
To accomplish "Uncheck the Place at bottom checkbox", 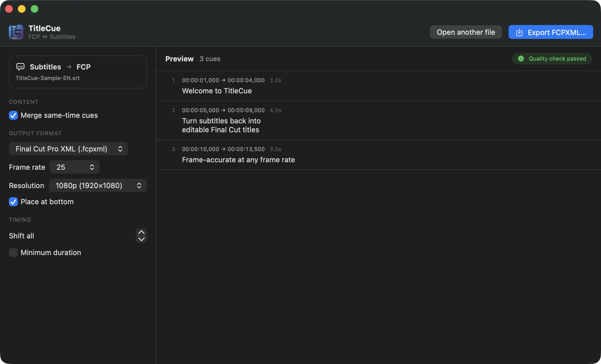I will point(13,202).
